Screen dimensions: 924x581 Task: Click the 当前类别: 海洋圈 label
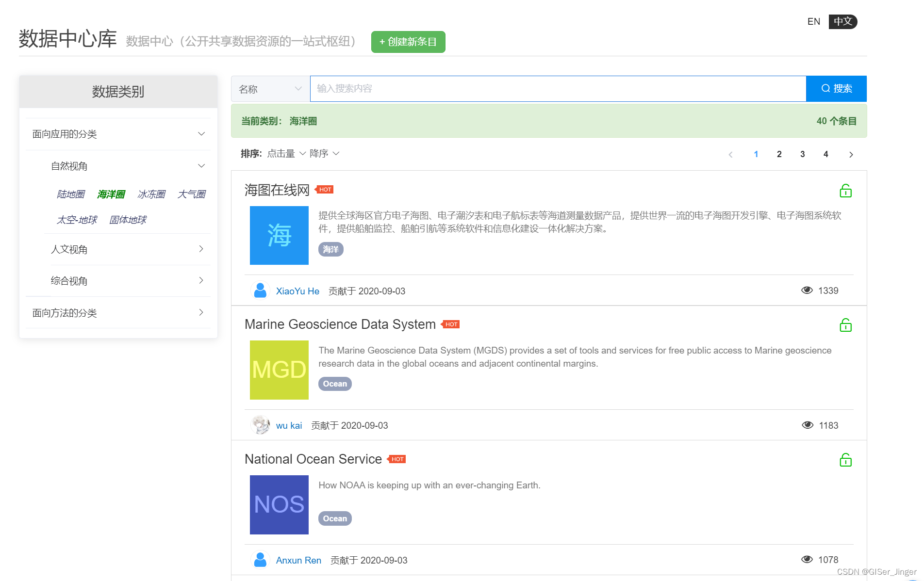pos(279,121)
